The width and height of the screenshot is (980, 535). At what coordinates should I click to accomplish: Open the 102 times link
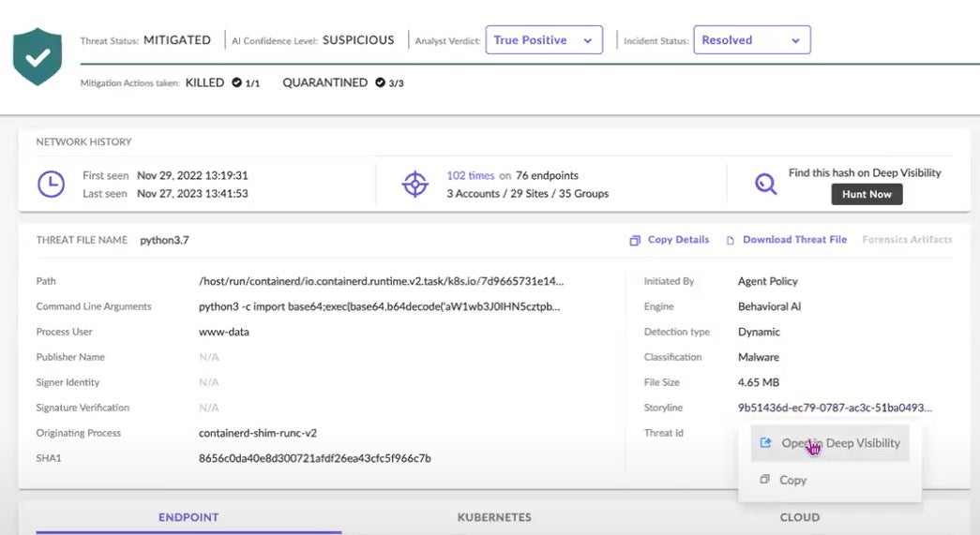469,175
